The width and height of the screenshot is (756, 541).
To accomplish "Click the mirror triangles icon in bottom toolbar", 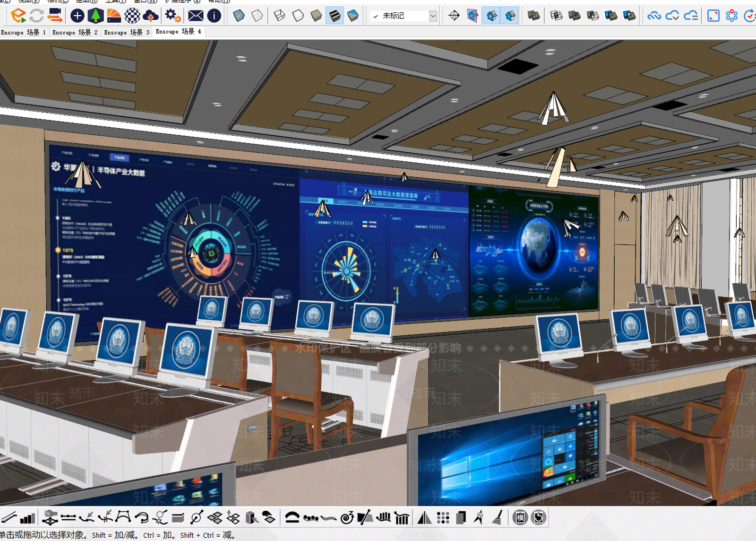I will pos(424,518).
